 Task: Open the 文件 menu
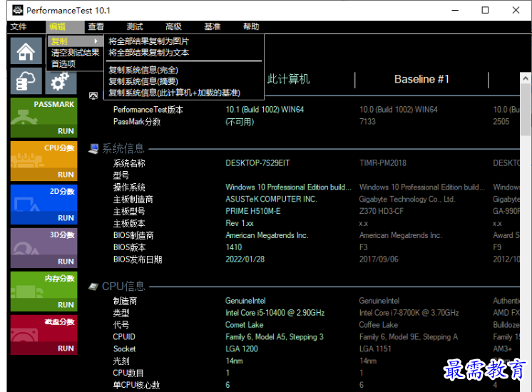coord(19,27)
